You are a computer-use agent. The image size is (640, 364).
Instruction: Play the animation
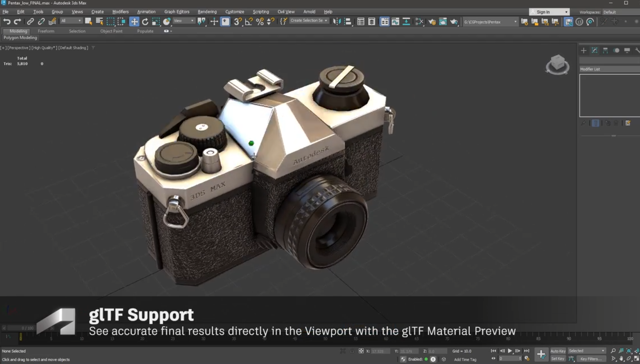pyautogui.click(x=510, y=351)
